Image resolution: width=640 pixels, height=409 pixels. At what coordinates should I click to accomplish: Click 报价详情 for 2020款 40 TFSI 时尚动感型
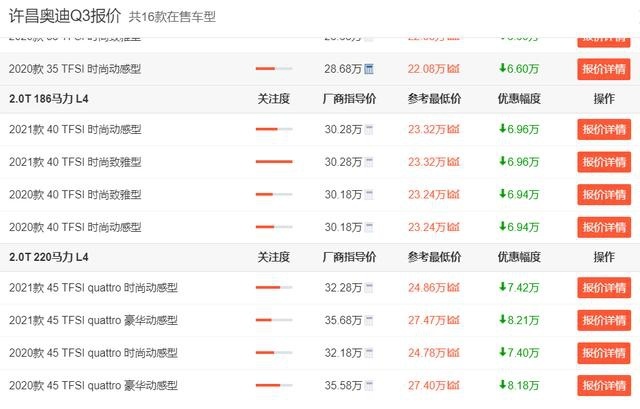(604, 227)
